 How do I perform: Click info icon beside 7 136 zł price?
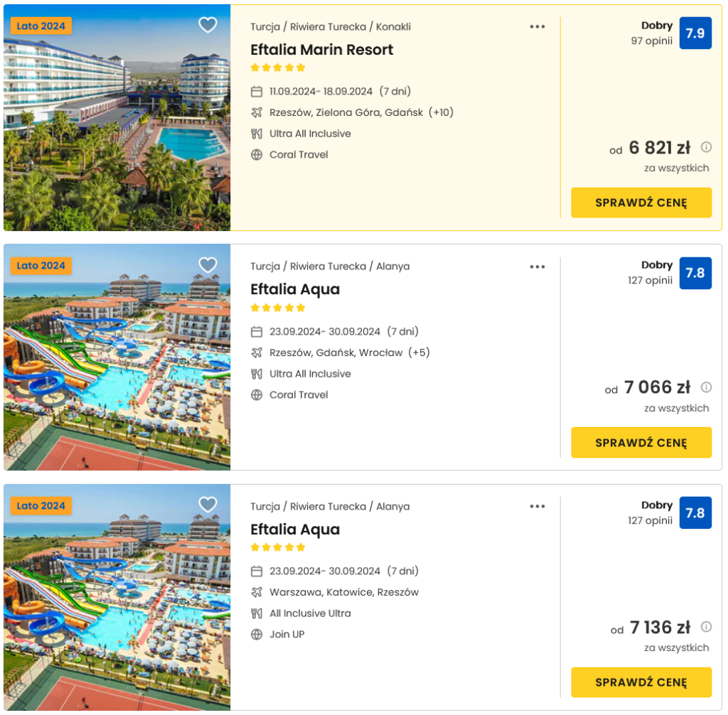click(706, 627)
